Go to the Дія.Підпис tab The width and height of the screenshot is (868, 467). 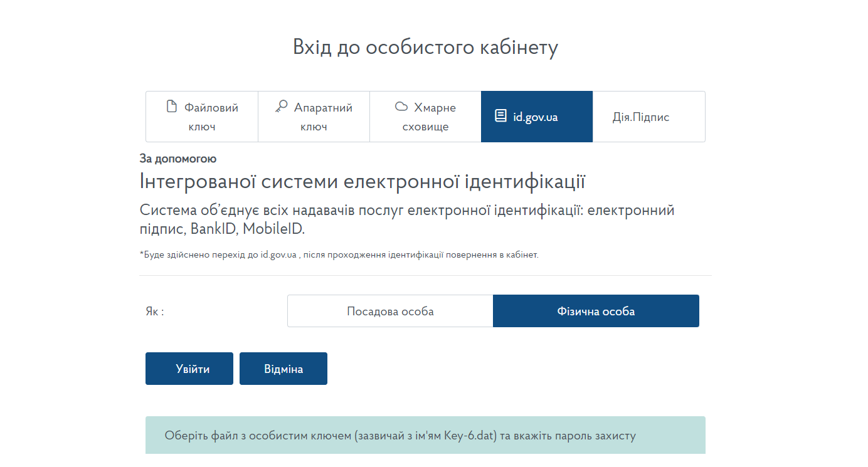(x=648, y=117)
